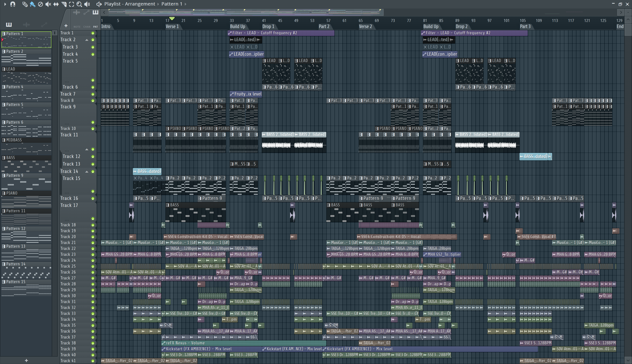Image resolution: width=632 pixels, height=364 pixels.
Task: Select the Select tool icon
Action: 72,4
